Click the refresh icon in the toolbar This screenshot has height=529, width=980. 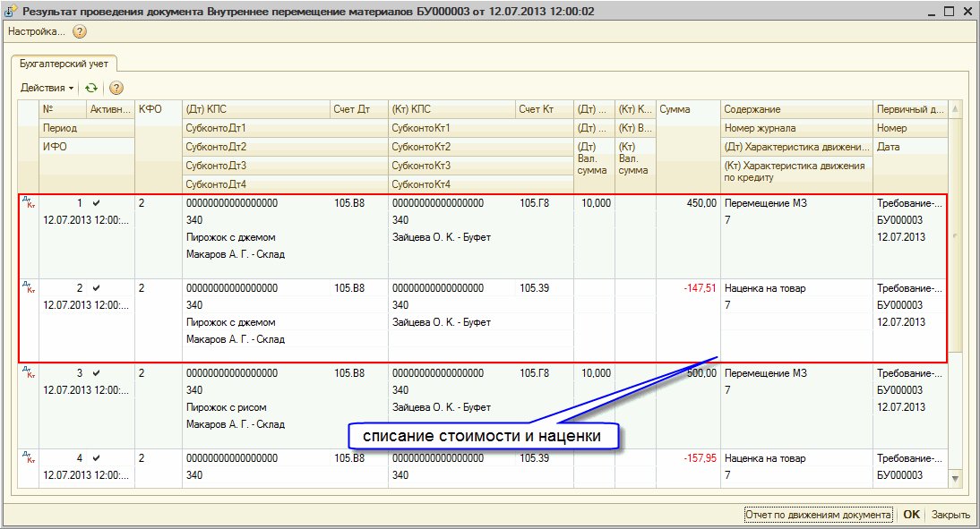tap(91, 88)
